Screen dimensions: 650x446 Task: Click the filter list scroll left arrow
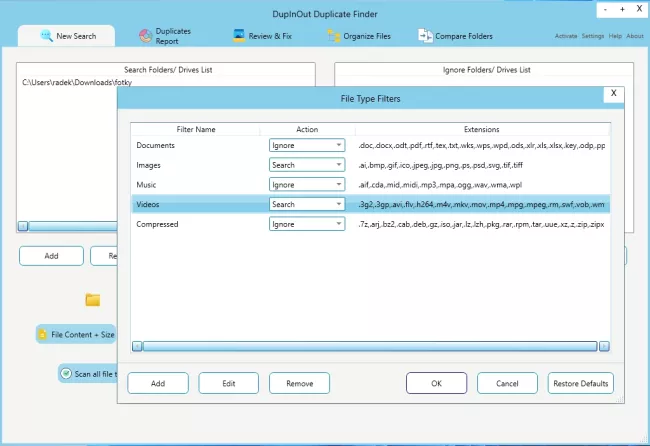[x=137, y=346]
